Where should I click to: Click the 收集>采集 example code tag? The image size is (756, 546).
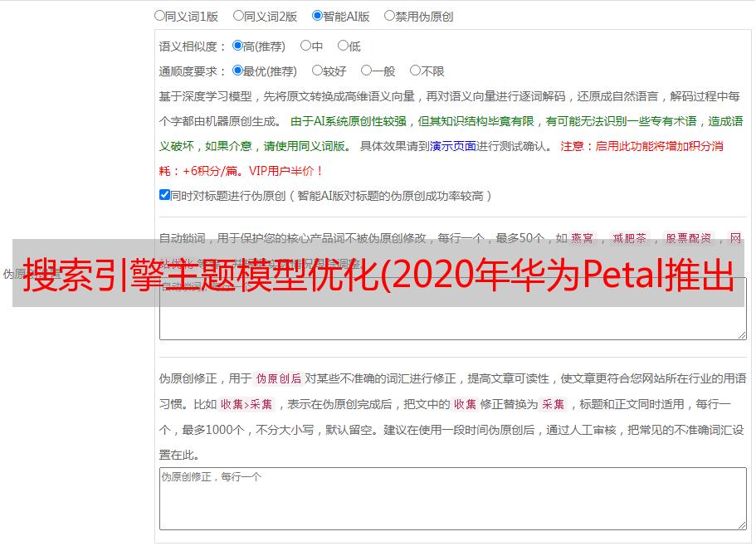click(x=246, y=405)
